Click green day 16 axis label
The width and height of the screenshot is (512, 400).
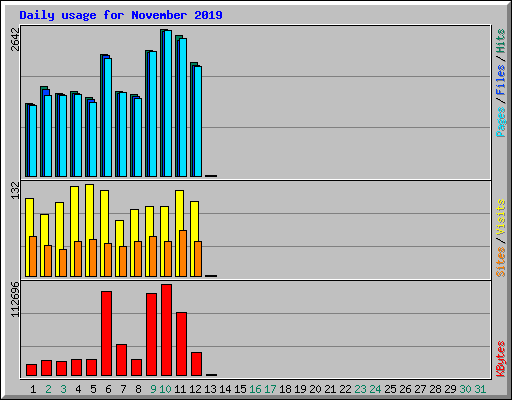pos(255,389)
